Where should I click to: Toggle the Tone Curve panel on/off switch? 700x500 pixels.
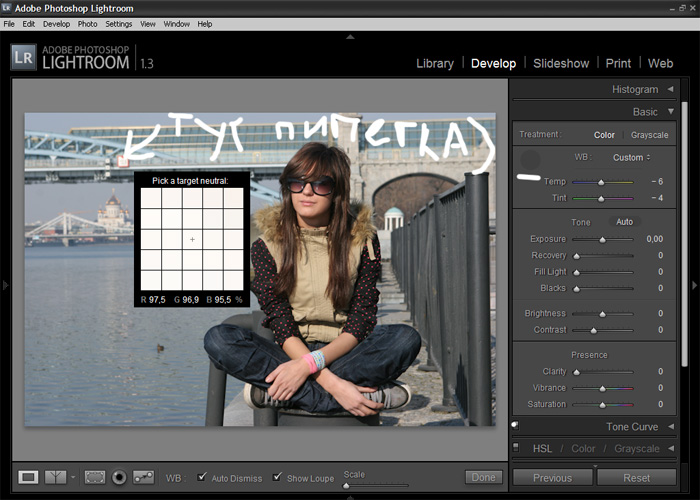click(514, 426)
